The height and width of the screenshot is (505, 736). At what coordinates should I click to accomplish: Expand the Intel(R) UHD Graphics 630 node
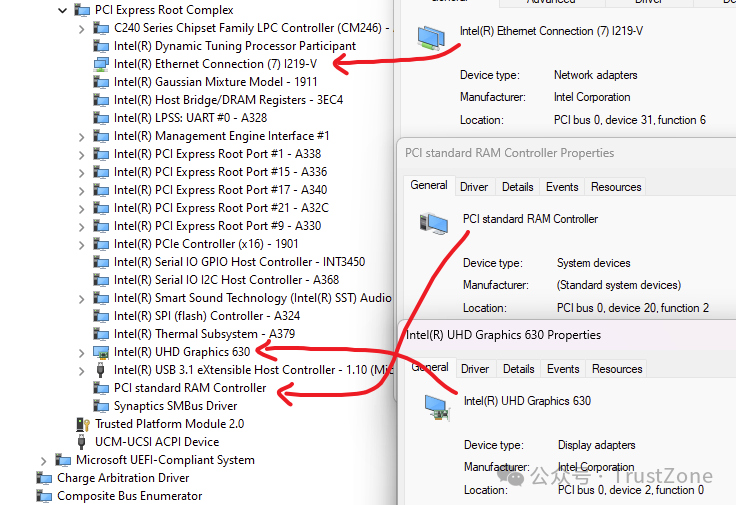click(x=81, y=352)
